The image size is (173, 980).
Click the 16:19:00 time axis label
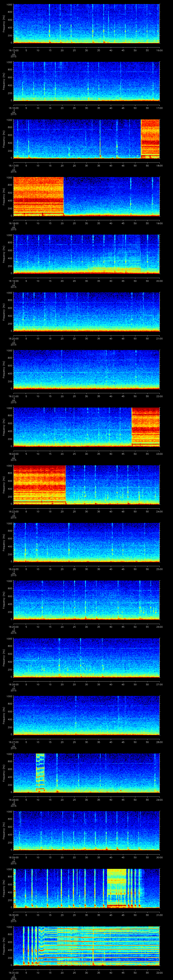coord(14,281)
